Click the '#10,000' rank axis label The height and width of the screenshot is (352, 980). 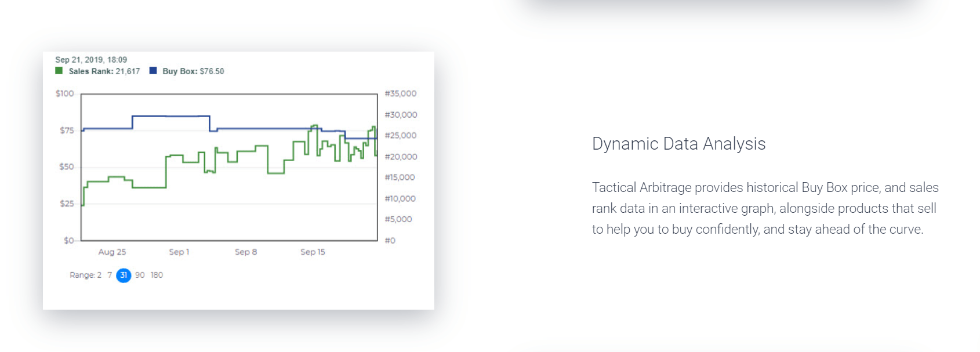click(400, 198)
